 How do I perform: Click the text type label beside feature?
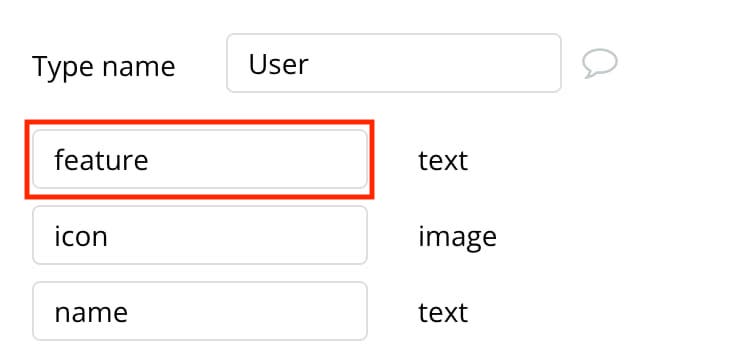[443, 161]
